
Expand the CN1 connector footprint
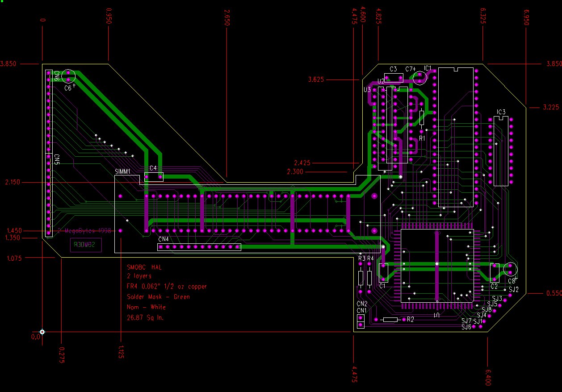click(x=361, y=321)
